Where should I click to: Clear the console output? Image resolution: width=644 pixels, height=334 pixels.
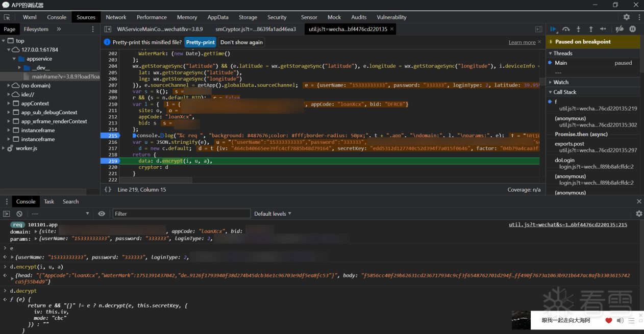pyautogui.click(x=19, y=214)
